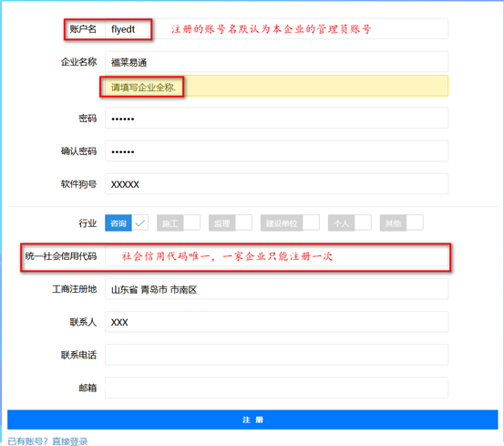Click the empty 联系电话 field
504x446 pixels.
(276, 355)
